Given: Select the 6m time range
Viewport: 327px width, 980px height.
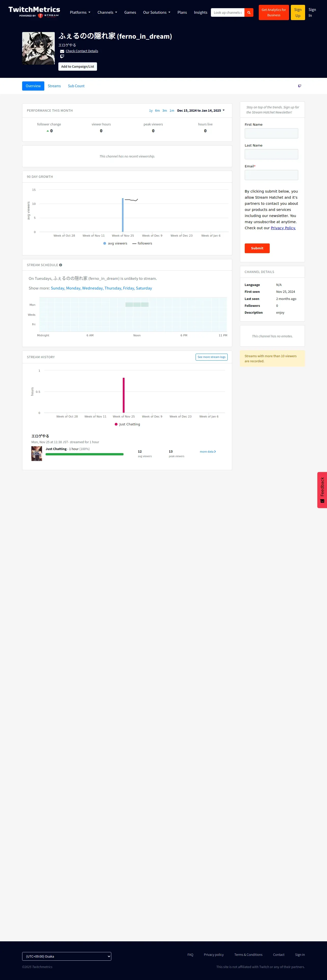Looking at the screenshot, I should click(157, 111).
